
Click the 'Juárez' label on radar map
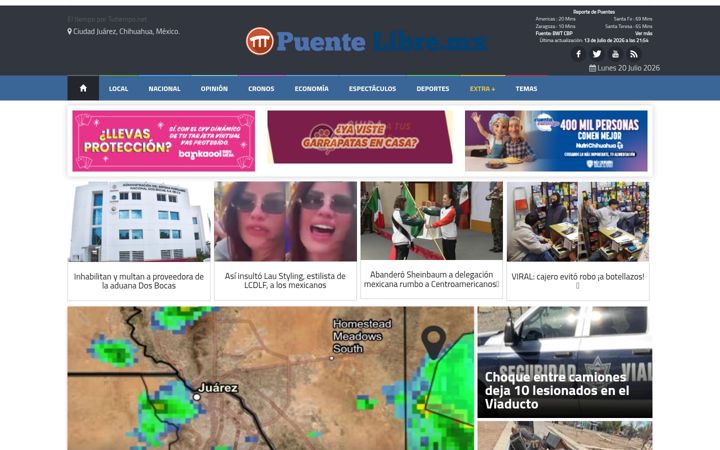coord(218,388)
